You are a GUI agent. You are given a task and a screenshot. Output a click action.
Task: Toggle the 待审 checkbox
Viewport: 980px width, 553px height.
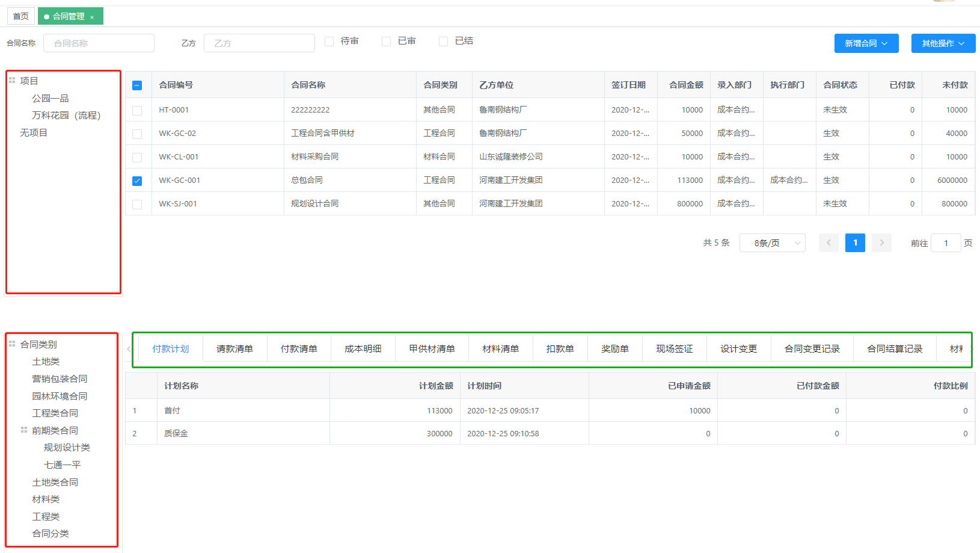(329, 42)
